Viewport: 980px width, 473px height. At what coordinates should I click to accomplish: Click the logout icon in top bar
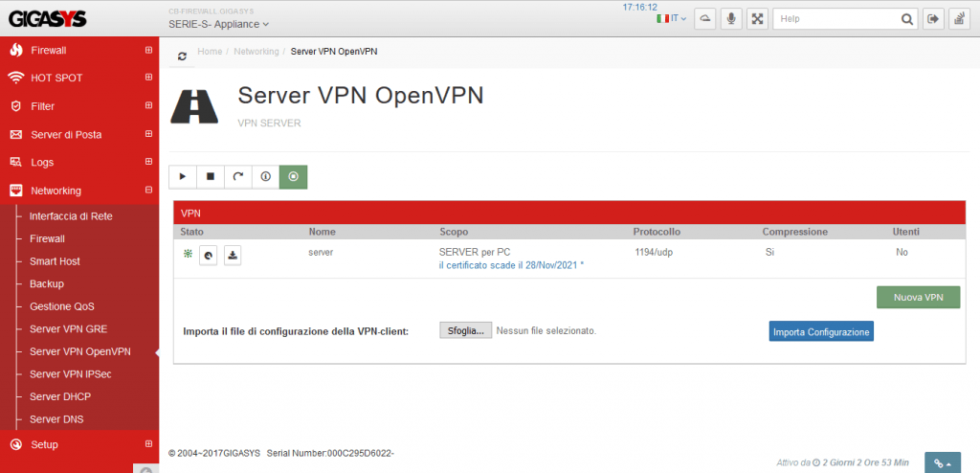(933, 19)
